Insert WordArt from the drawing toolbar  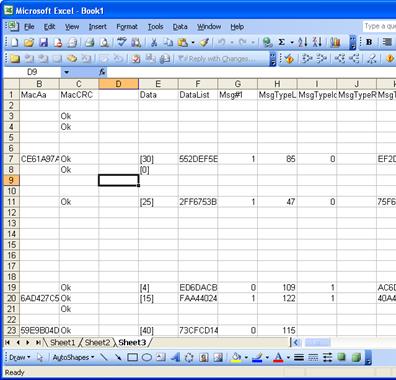175,358
